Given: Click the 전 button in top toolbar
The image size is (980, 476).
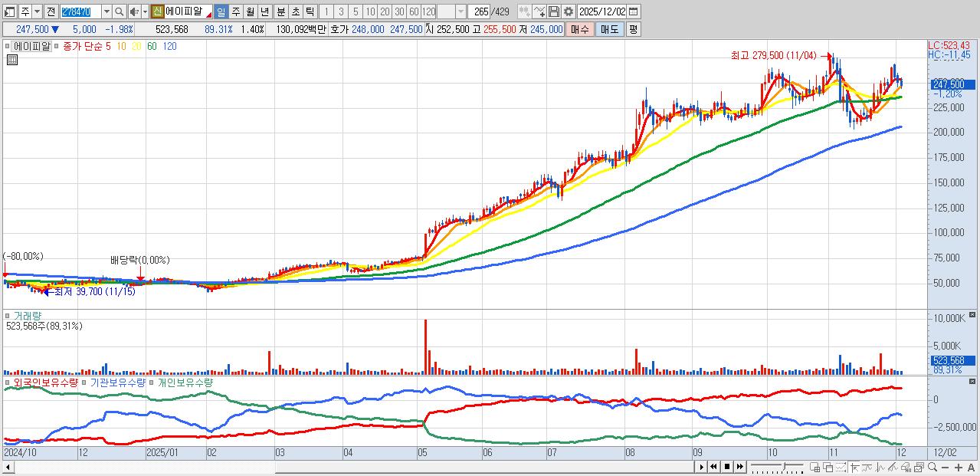Looking at the screenshot, I should click(x=51, y=11).
